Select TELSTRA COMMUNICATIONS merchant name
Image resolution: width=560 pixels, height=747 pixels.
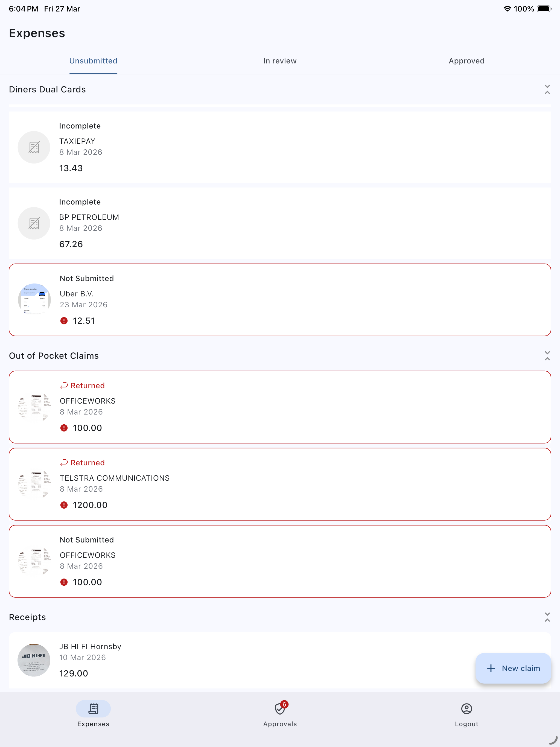[x=115, y=478]
